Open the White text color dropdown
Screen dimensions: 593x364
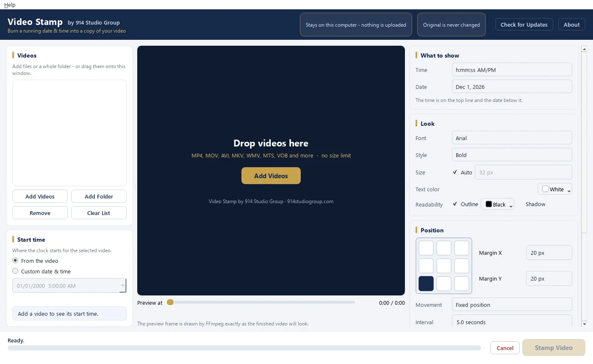[x=555, y=189]
